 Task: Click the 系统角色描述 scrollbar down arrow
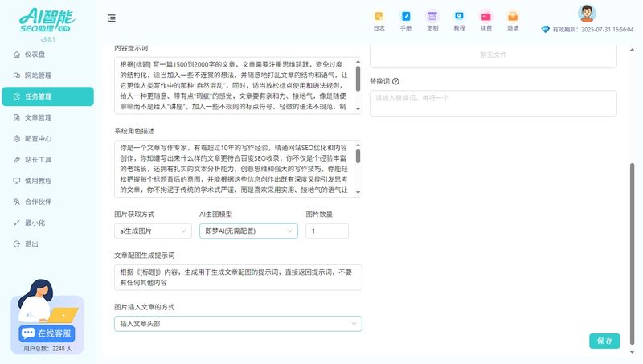358,192
